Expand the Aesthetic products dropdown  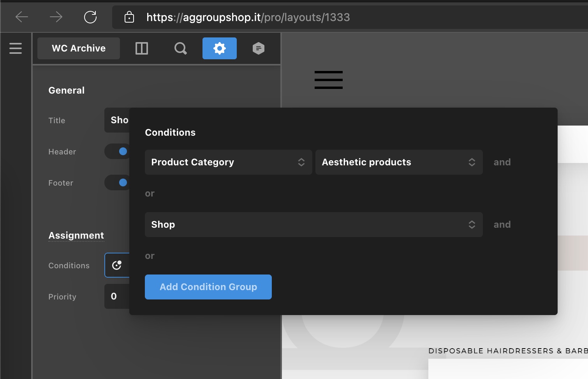point(399,162)
